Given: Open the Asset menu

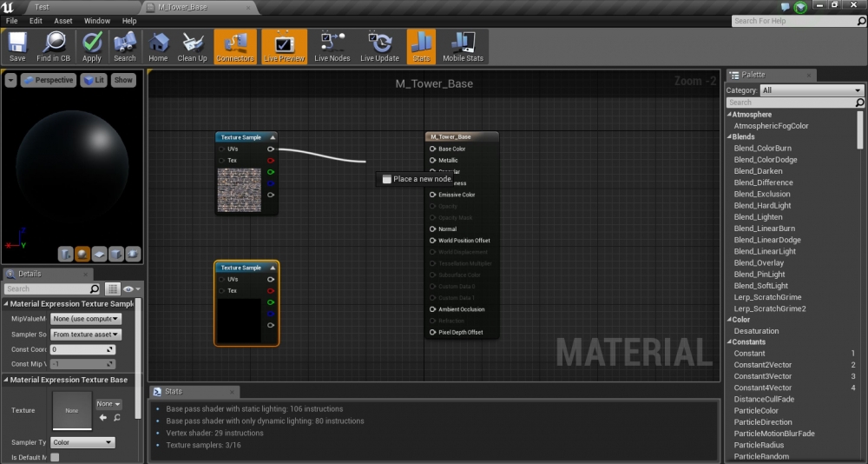Looking at the screenshot, I should (63, 20).
